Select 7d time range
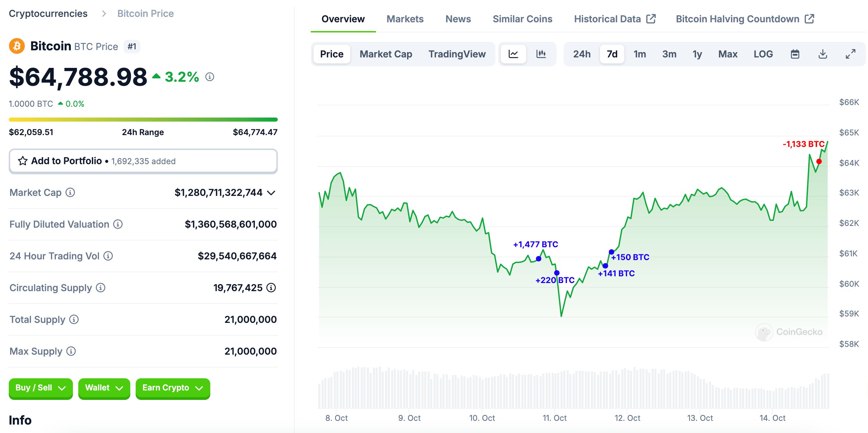Screen dimensions: 868x433 [612, 54]
